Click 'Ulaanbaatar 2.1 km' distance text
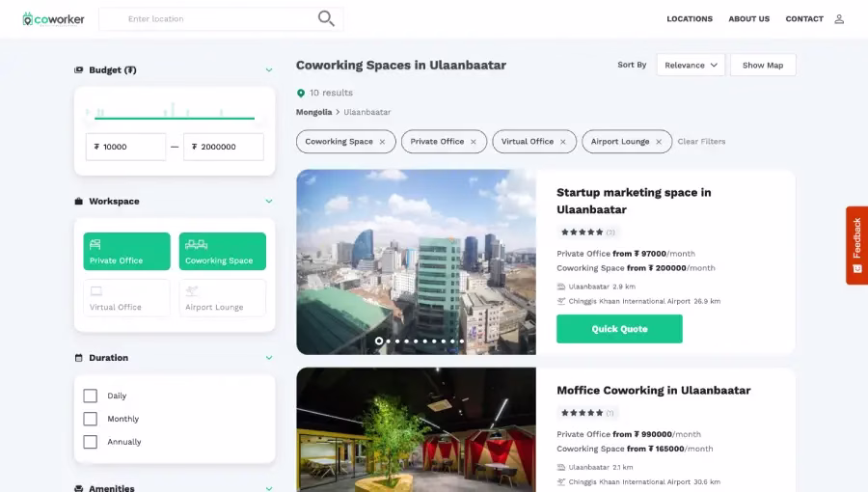868x492 pixels. pos(601,467)
